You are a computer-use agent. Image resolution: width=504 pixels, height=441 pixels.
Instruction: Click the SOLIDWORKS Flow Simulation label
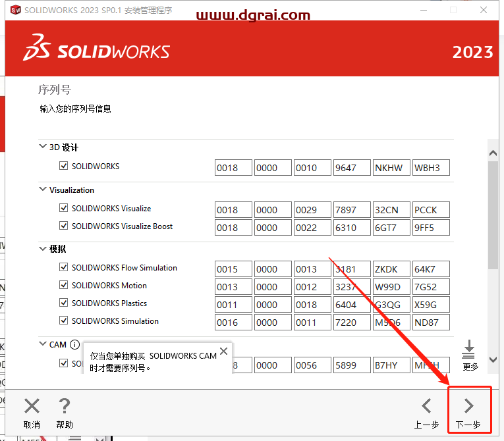coord(125,267)
